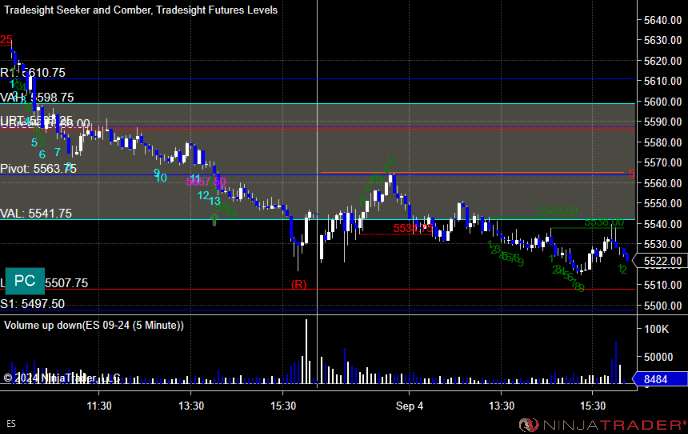Image resolution: width=688 pixels, height=434 pixels.
Task: Click the 5500.00 price axis label
Action: click(663, 305)
